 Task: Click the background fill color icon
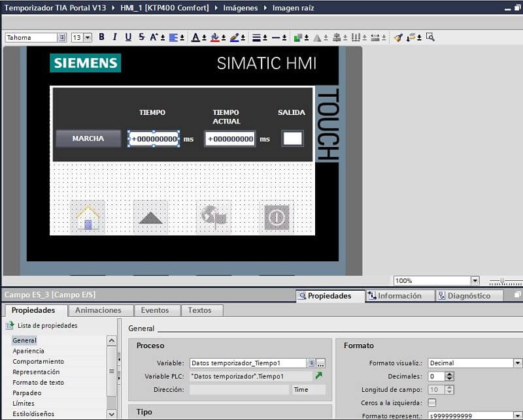click(x=215, y=37)
